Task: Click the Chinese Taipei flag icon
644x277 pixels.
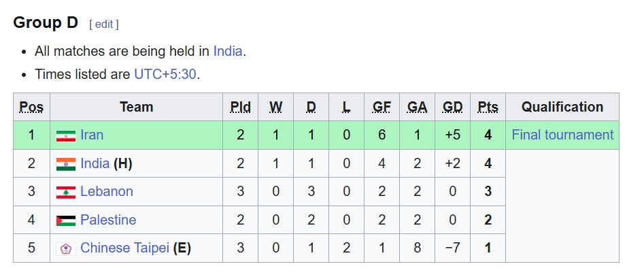Action: point(66,248)
